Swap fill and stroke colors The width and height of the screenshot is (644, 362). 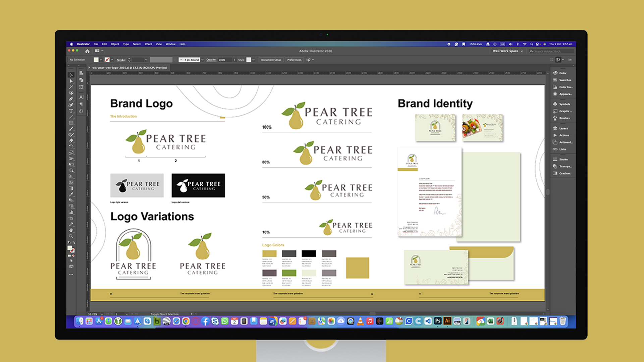click(74, 243)
